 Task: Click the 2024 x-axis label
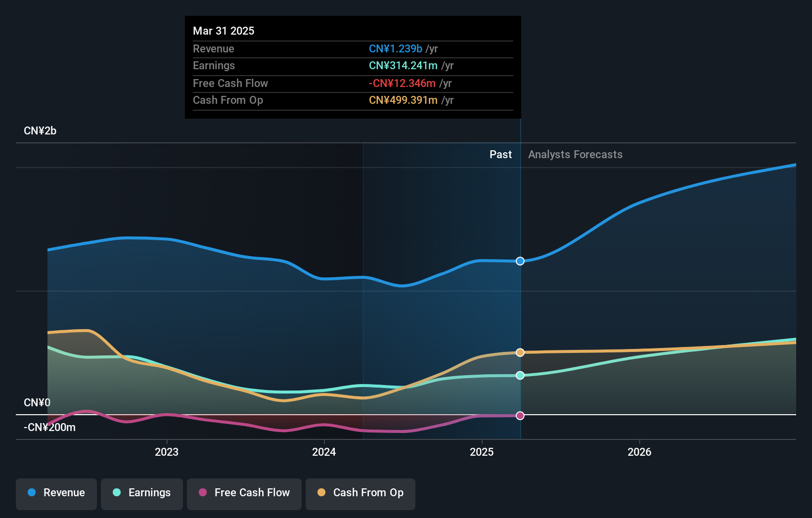(324, 452)
